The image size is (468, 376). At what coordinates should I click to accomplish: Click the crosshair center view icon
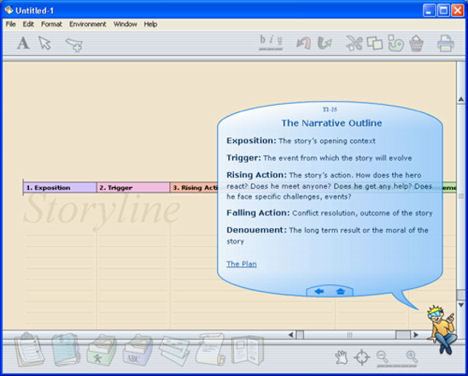[x=362, y=357]
